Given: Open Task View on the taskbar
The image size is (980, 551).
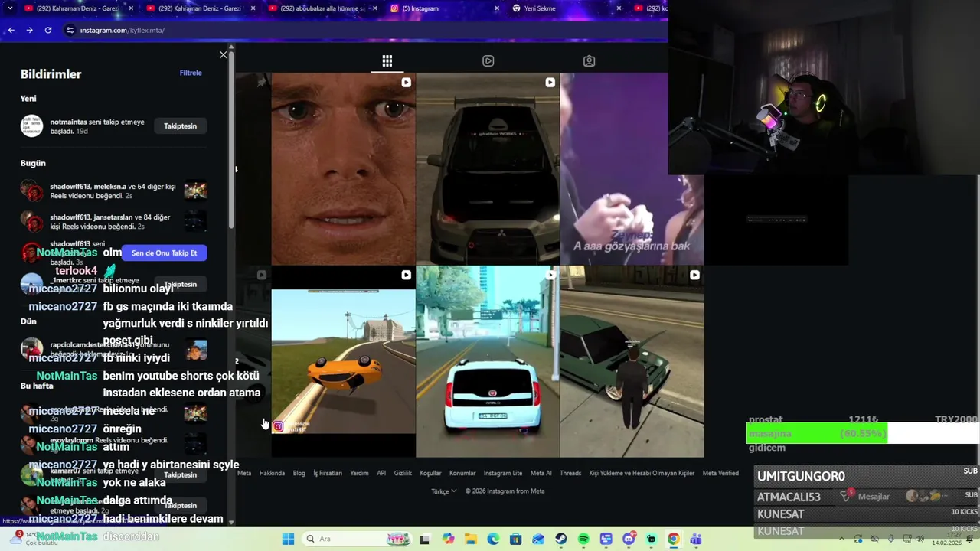Looking at the screenshot, I should (424, 539).
